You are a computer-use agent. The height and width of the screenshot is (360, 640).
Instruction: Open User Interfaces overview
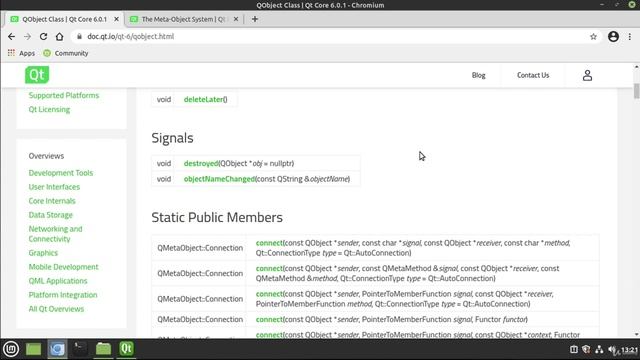click(54, 187)
